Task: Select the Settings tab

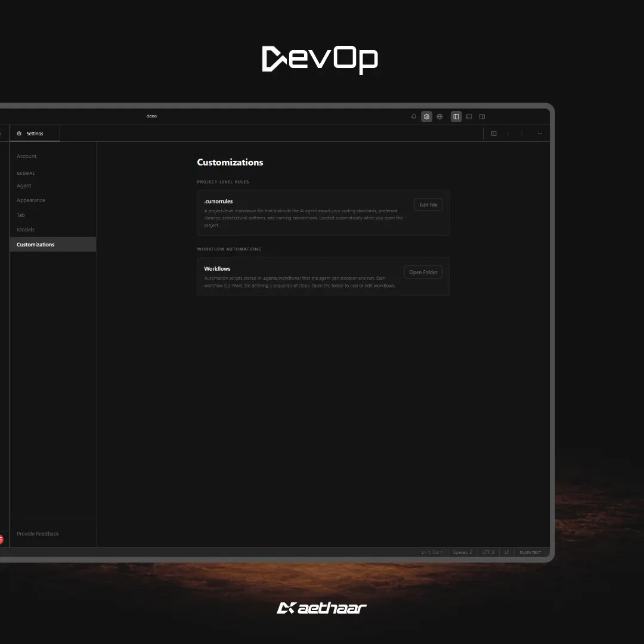Action: (35, 134)
